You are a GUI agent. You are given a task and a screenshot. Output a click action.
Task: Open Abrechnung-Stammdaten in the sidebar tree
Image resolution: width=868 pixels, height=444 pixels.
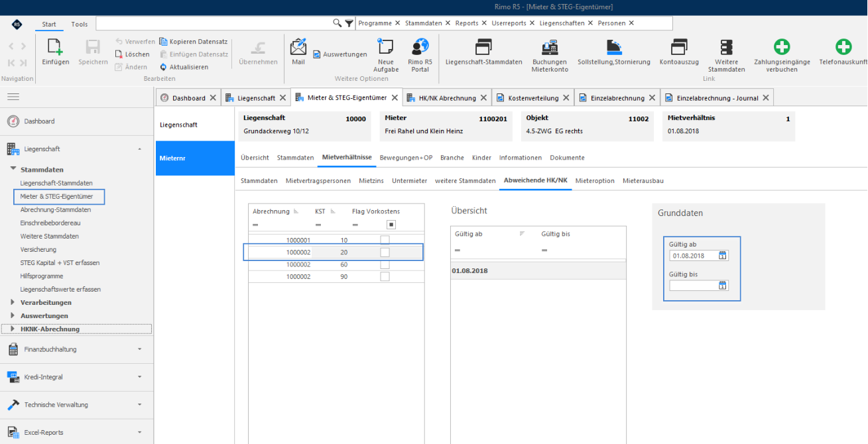click(x=56, y=209)
